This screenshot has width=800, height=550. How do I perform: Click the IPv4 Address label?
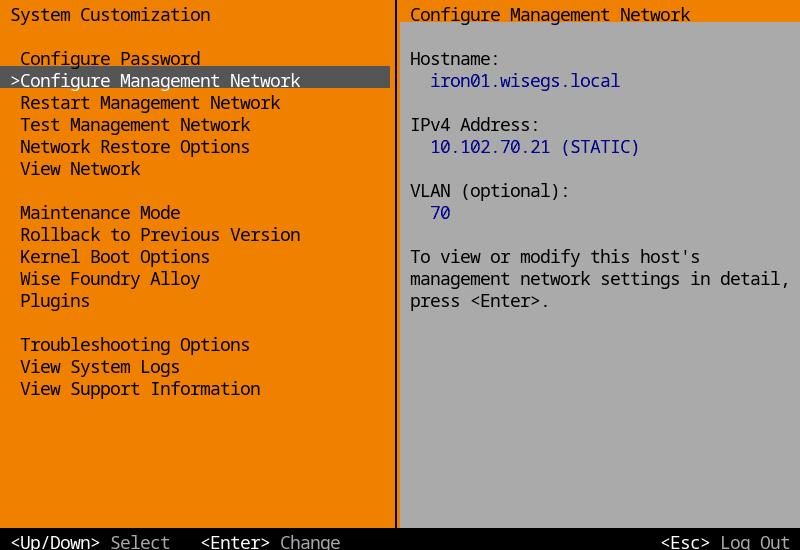tap(474, 125)
